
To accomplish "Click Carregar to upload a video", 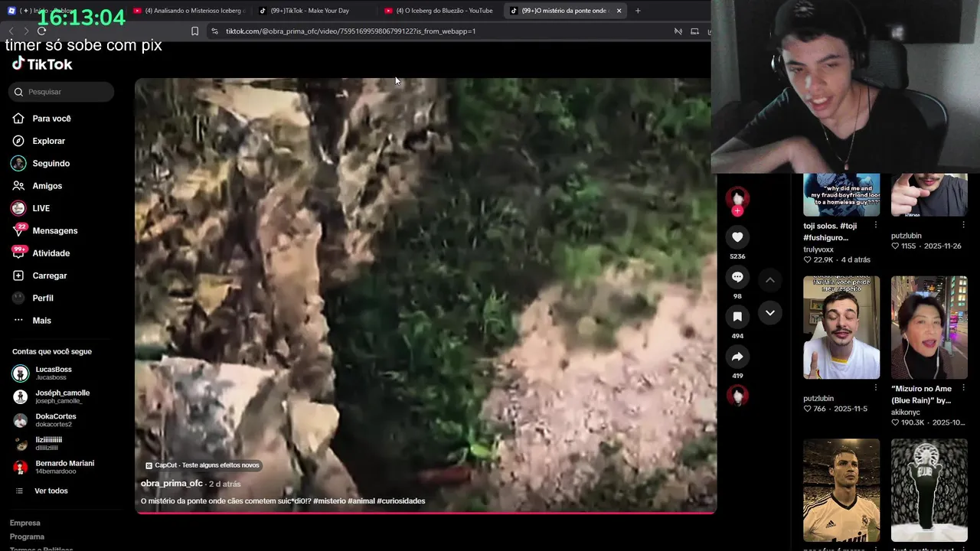I will pyautogui.click(x=49, y=275).
